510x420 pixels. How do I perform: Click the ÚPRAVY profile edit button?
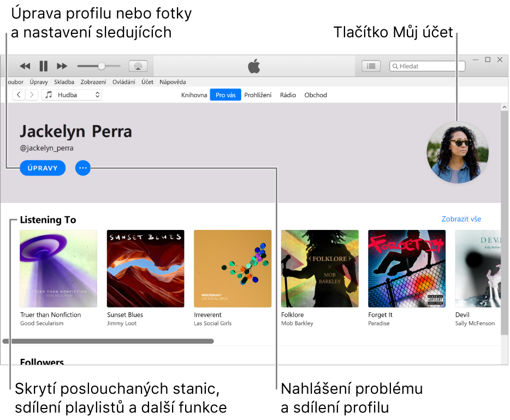tap(43, 168)
